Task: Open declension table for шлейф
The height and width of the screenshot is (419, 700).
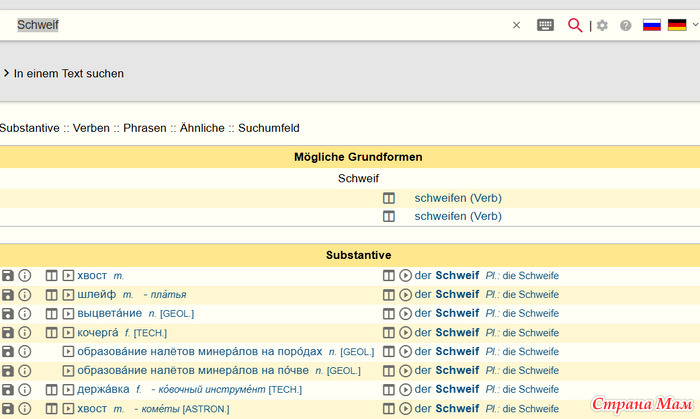Action: pyautogui.click(x=51, y=295)
